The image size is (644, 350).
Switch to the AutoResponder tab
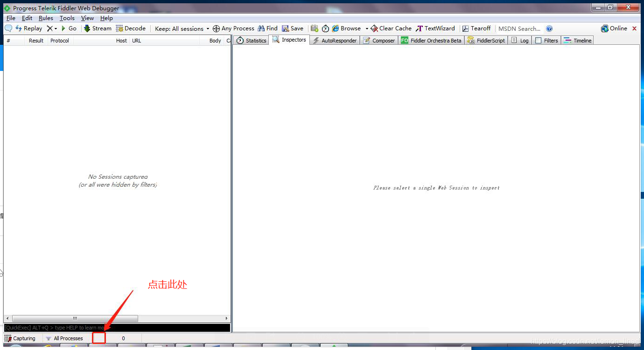click(335, 41)
